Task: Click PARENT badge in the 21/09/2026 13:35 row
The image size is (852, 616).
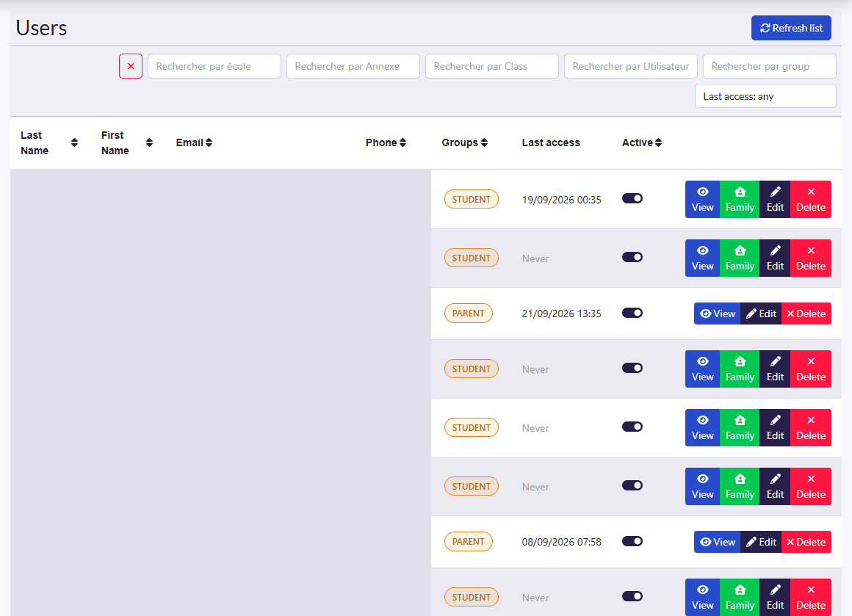Action: (469, 314)
